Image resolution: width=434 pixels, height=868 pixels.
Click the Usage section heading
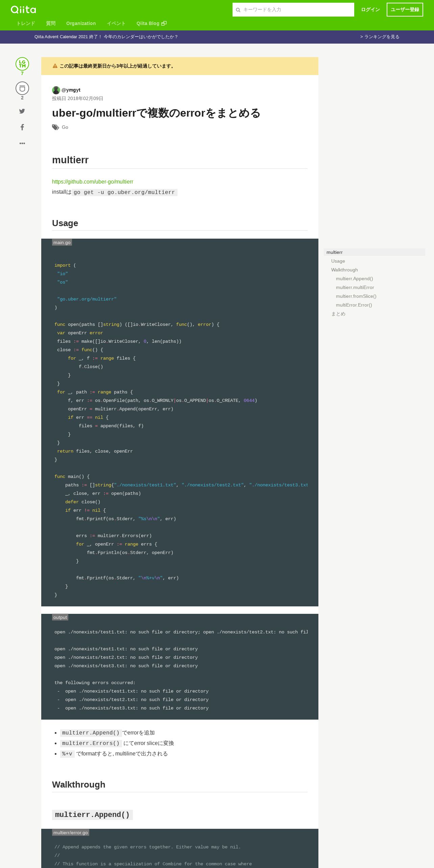pyautogui.click(x=65, y=223)
